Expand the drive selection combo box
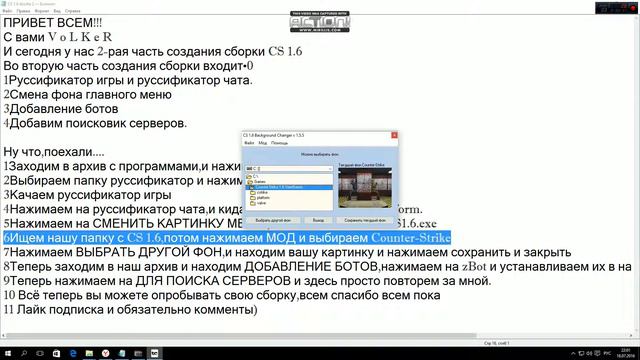 pyautogui.click(x=330, y=169)
